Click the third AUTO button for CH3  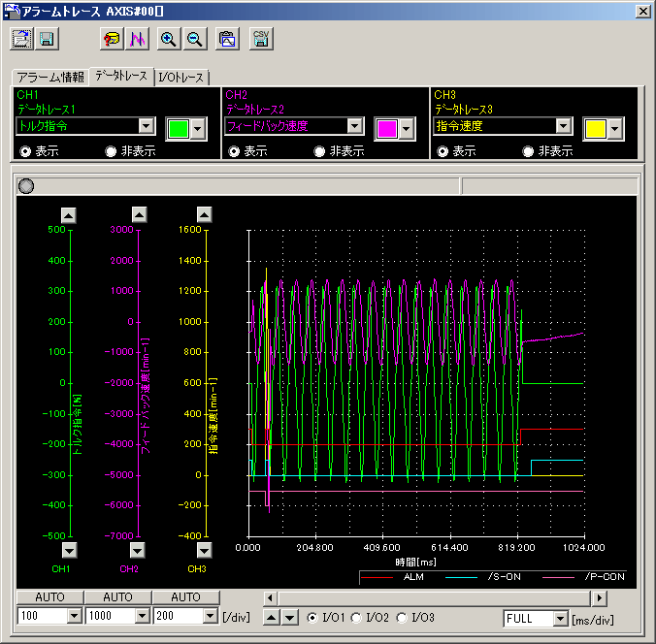click(x=184, y=597)
